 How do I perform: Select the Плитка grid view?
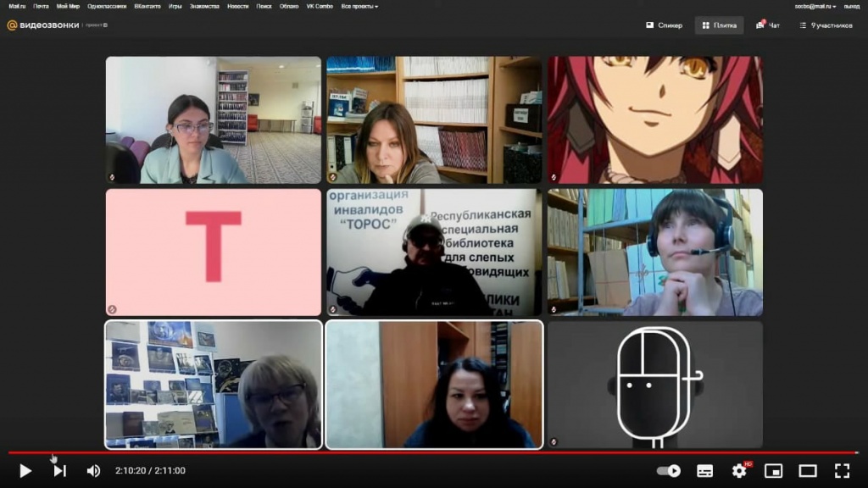[719, 25]
